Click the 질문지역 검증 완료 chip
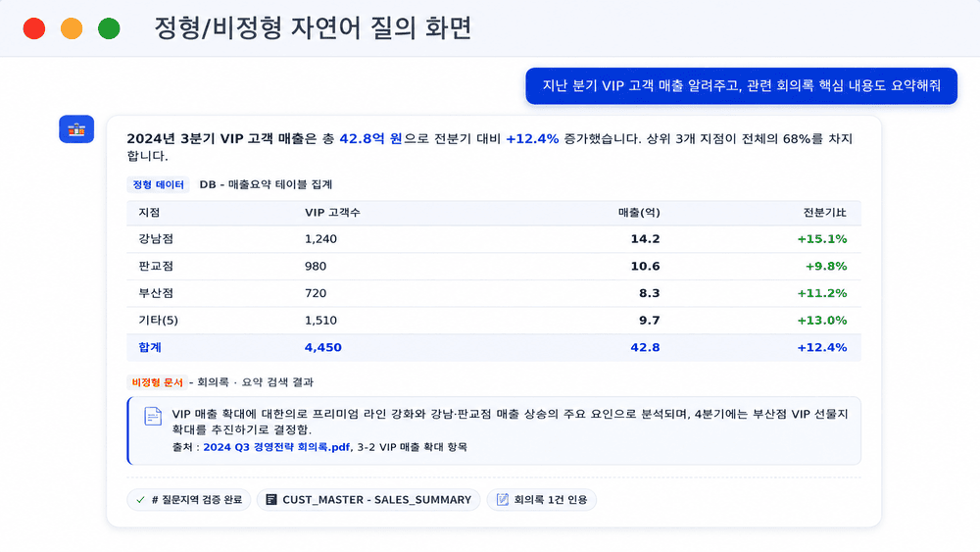980x552 pixels. coord(189,499)
